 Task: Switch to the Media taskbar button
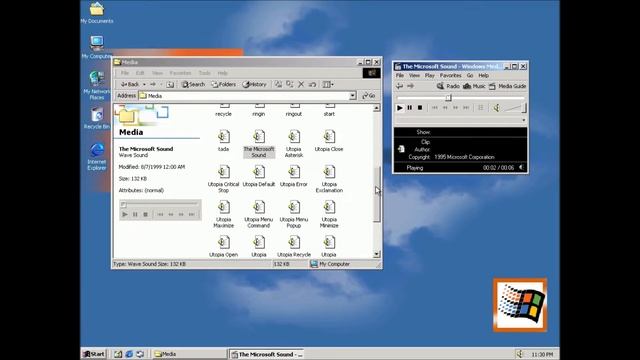click(x=189, y=354)
